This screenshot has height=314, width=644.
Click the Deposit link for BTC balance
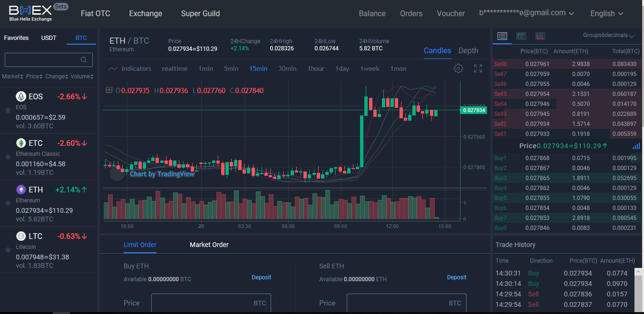click(261, 277)
